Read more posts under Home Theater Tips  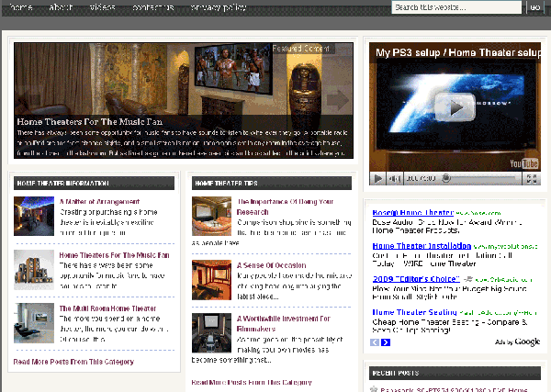tap(252, 382)
